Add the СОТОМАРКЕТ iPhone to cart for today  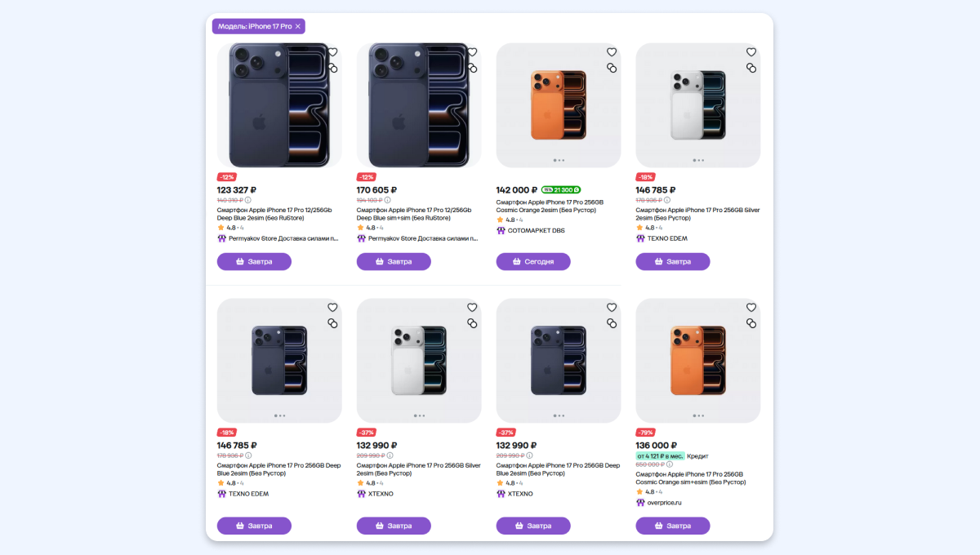533,262
